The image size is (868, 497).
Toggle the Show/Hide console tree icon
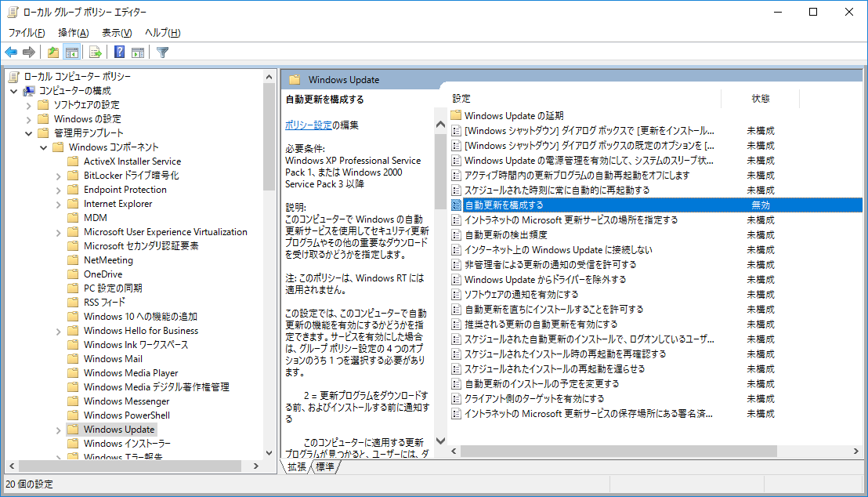[x=71, y=52]
